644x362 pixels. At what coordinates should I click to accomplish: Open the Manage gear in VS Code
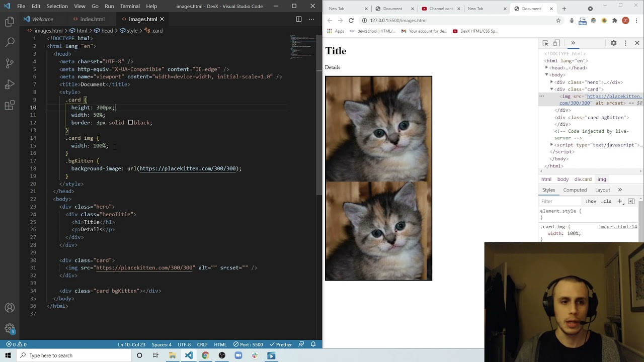point(10,329)
